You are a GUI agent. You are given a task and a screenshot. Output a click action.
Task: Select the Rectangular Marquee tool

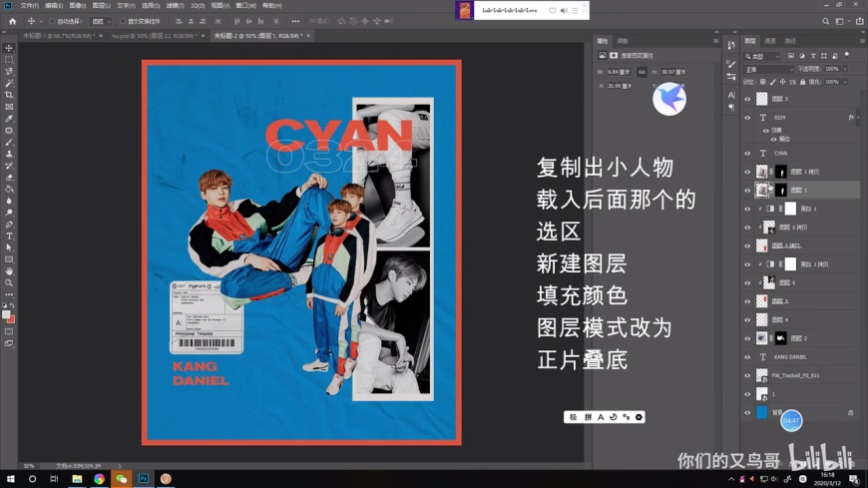[9, 60]
